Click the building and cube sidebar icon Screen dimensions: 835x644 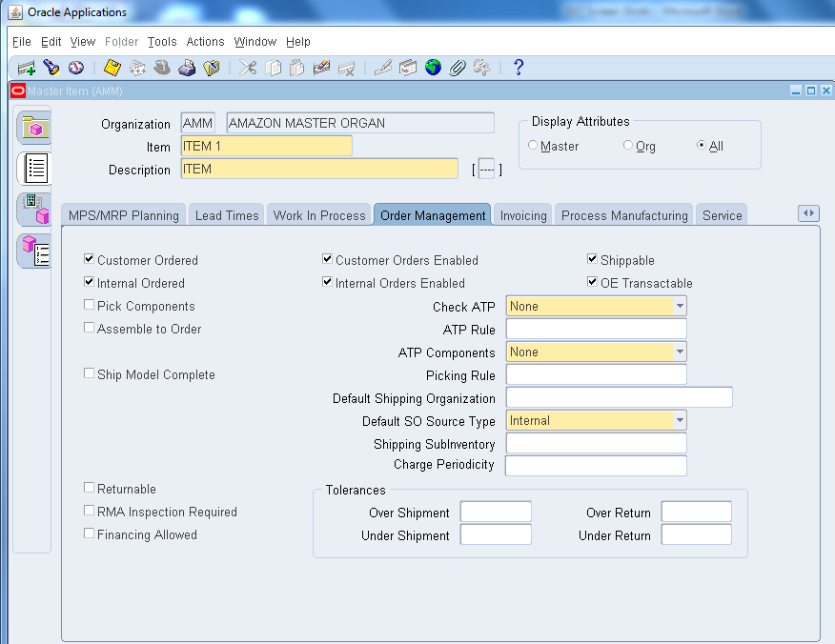[35, 210]
